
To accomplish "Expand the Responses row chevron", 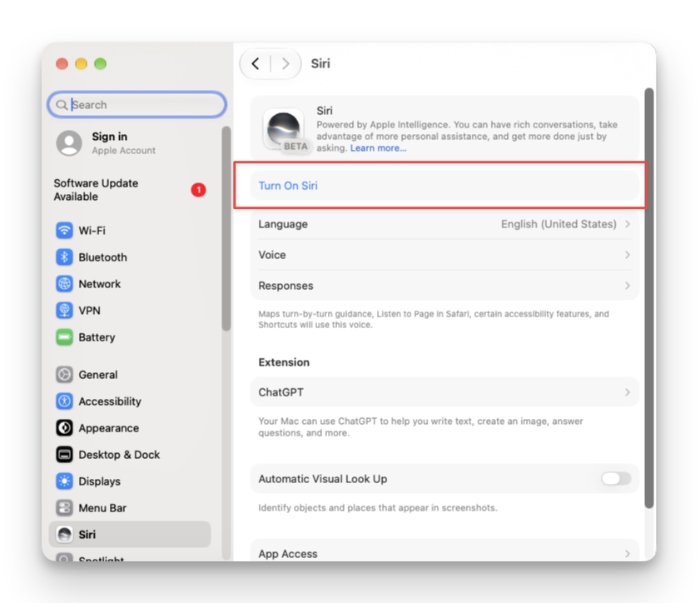I will coord(628,286).
